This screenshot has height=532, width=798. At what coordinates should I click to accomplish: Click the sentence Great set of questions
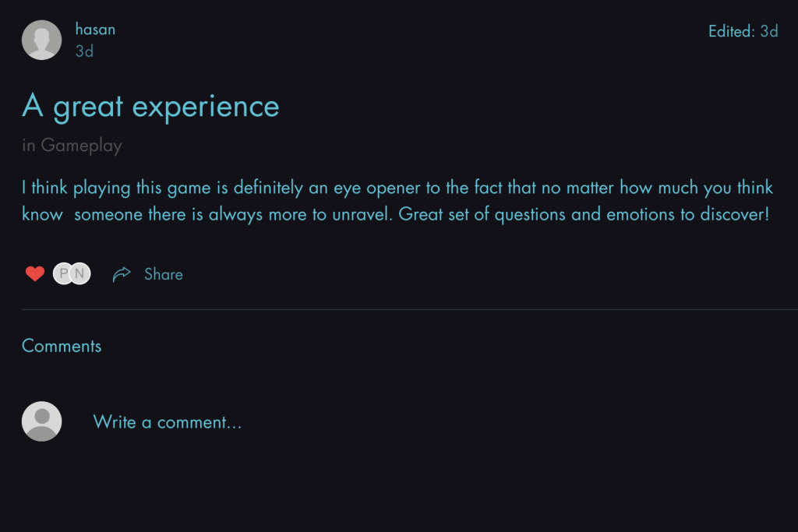[584, 214]
